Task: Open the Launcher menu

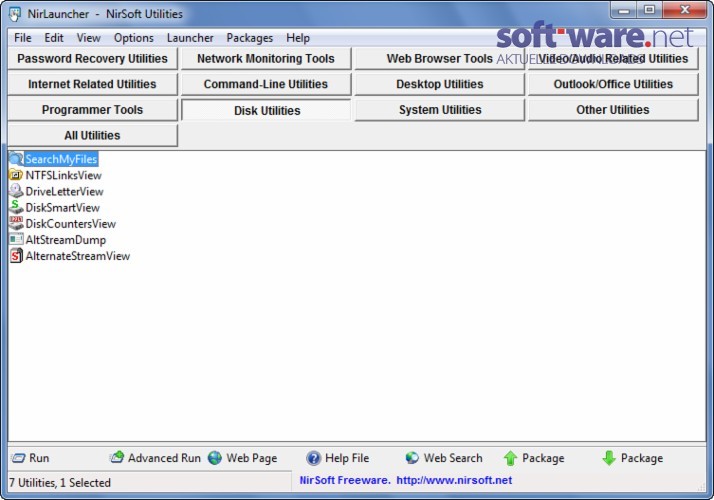Action: (190, 38)
